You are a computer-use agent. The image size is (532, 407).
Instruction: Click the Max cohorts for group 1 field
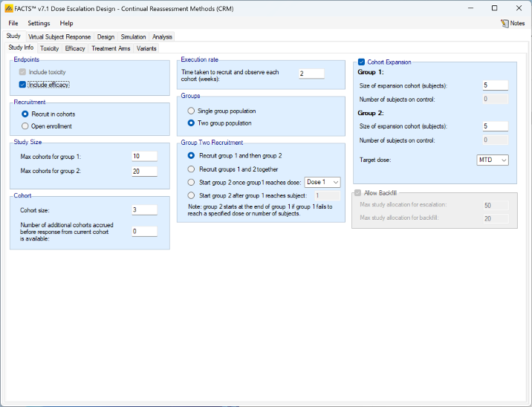point(144,156)
